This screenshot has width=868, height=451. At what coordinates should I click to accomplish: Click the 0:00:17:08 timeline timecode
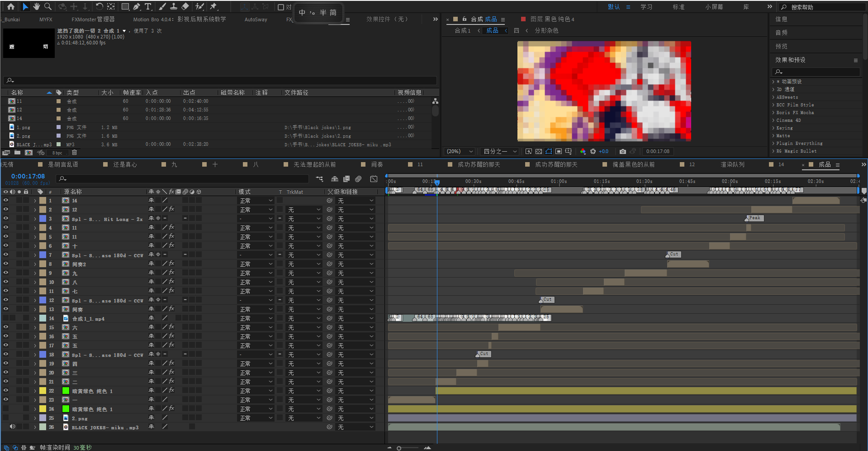click(28, 176)
